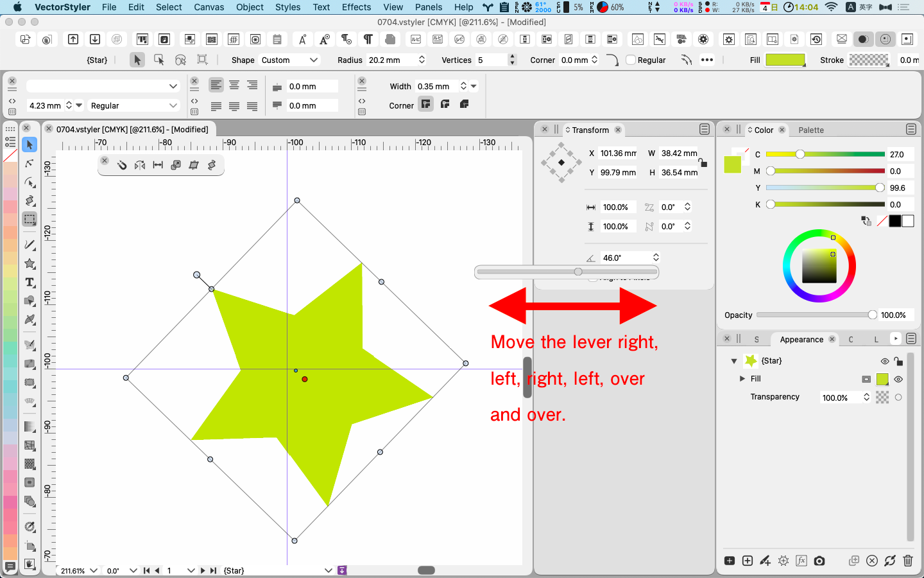
Task: Click the trash icon in Appearance panel
Action: coord(907,561)
